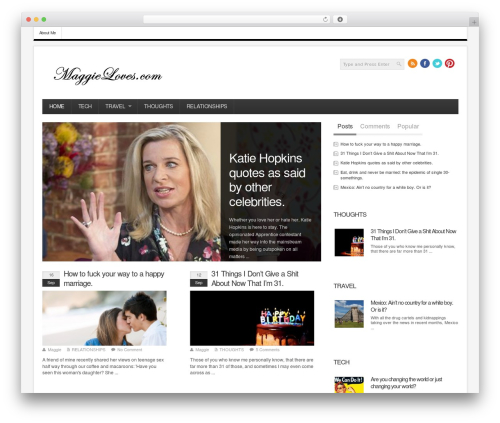This screenshot has width=500, height=423.
Task: Click sidebar birthday cake thumbnail under THOUGHTS
Action: point(349,243)
